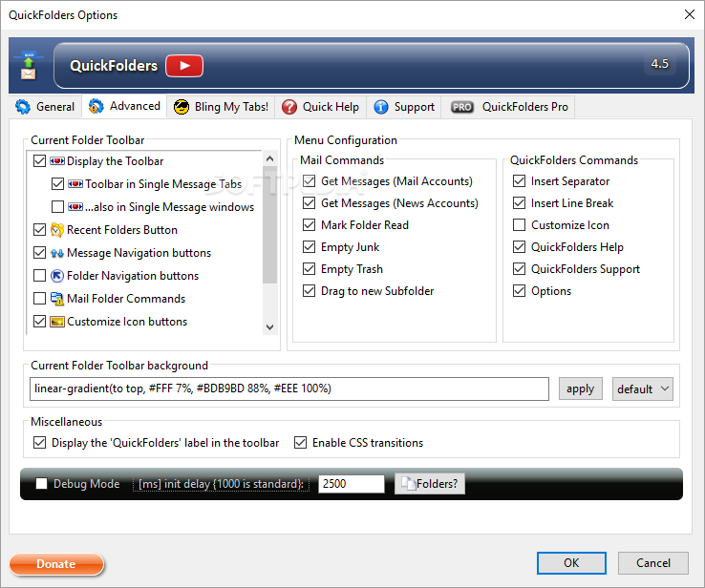
Task: Click the toolbar background gradient input field
Action: click(x=289, y=388)
